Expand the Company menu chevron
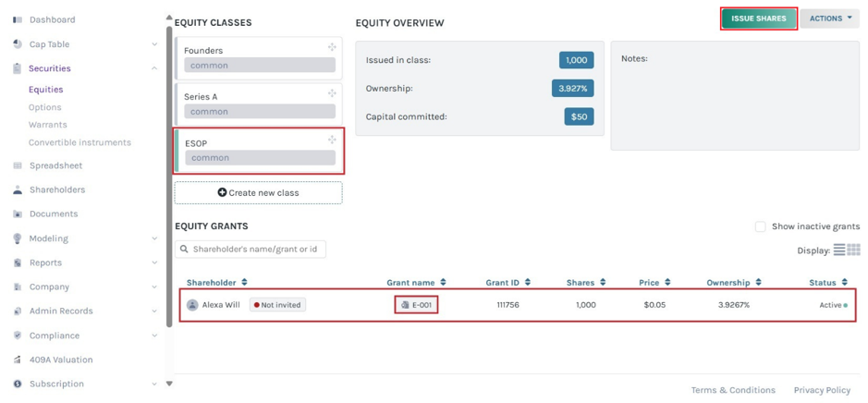868x403 pixels. [154, 287]
